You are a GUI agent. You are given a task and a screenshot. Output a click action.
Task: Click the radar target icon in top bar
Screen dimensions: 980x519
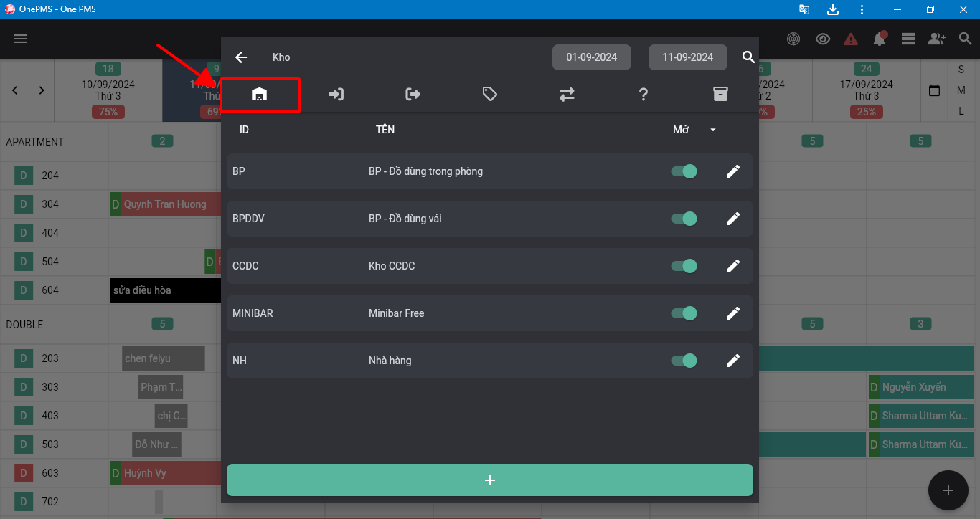[793, 39]
